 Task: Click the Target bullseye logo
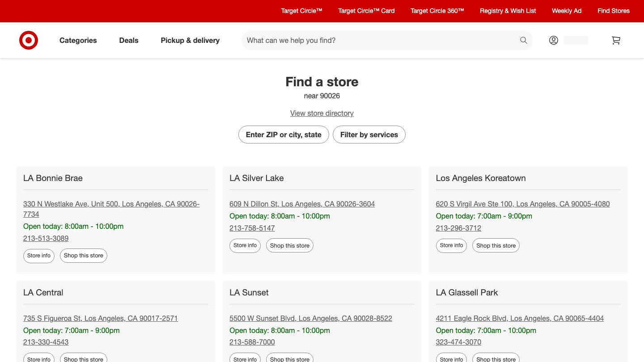click(x=29, y=40)
